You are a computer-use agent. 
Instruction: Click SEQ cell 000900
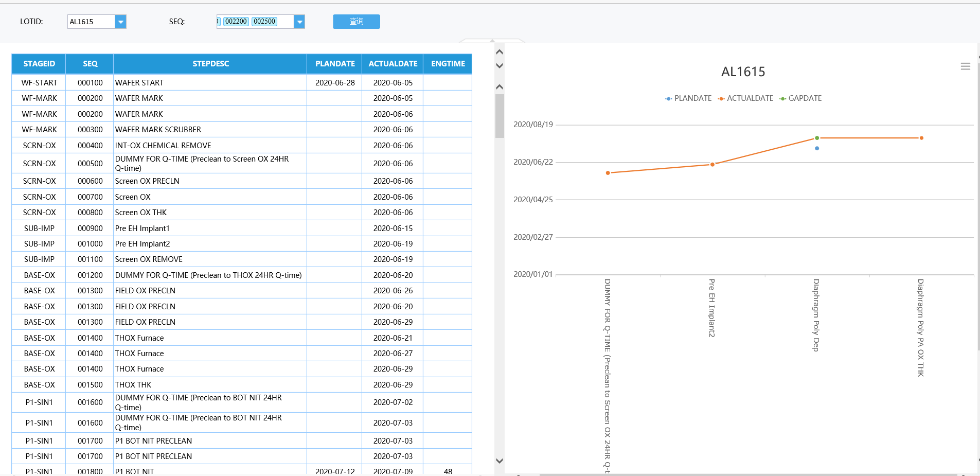click(x=90, y=228)
